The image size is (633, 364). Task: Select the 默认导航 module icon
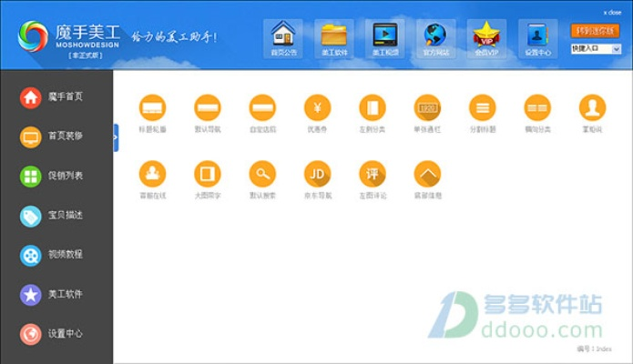207,108
